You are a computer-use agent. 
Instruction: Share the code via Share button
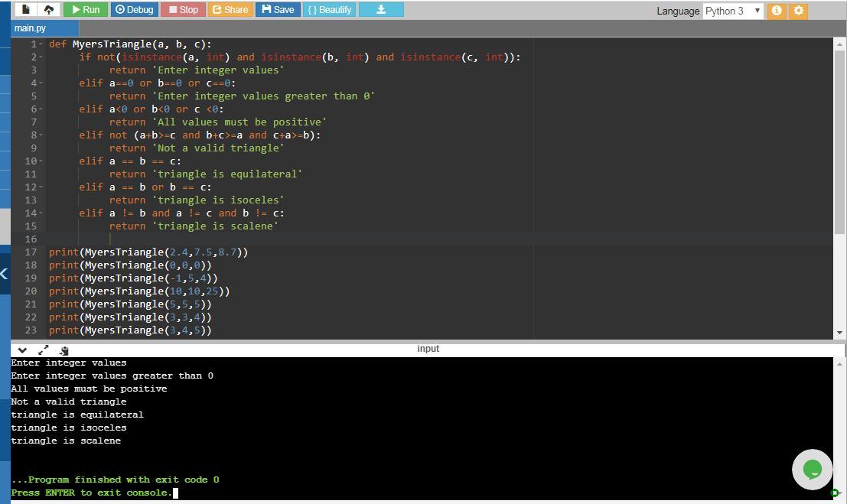(230, 10)
